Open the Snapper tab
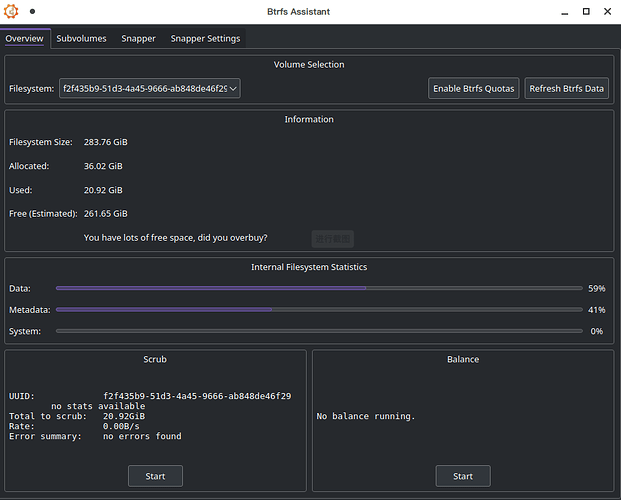 coord(138,38)
